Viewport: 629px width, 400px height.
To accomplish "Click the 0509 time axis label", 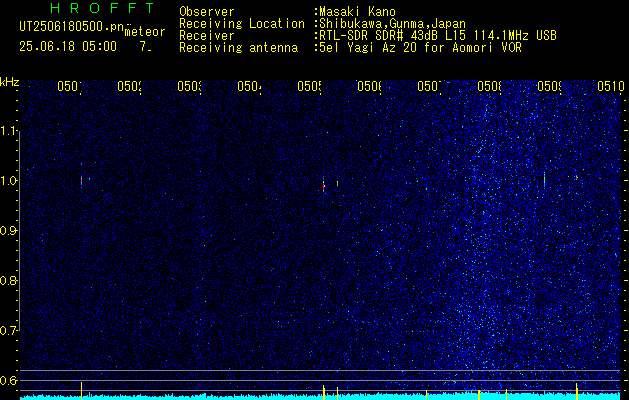I will pos(549,86).
